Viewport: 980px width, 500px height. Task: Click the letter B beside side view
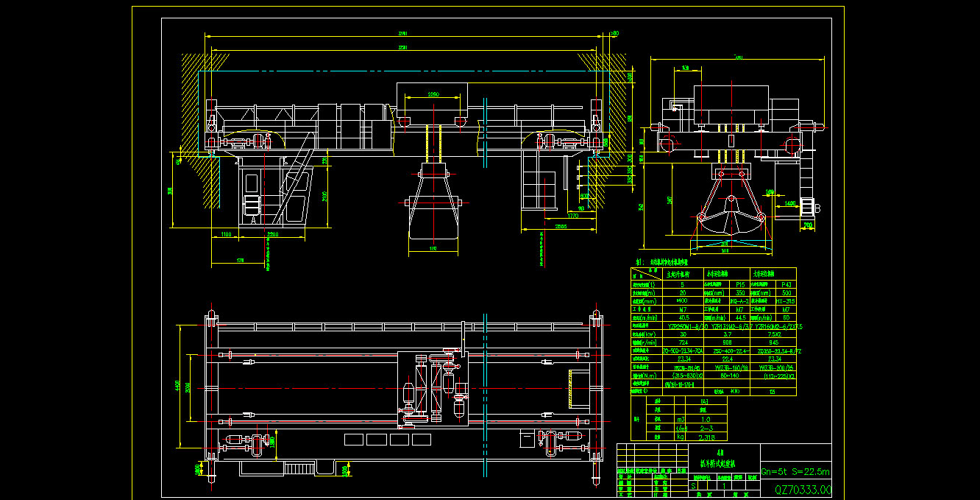(817, 208)
